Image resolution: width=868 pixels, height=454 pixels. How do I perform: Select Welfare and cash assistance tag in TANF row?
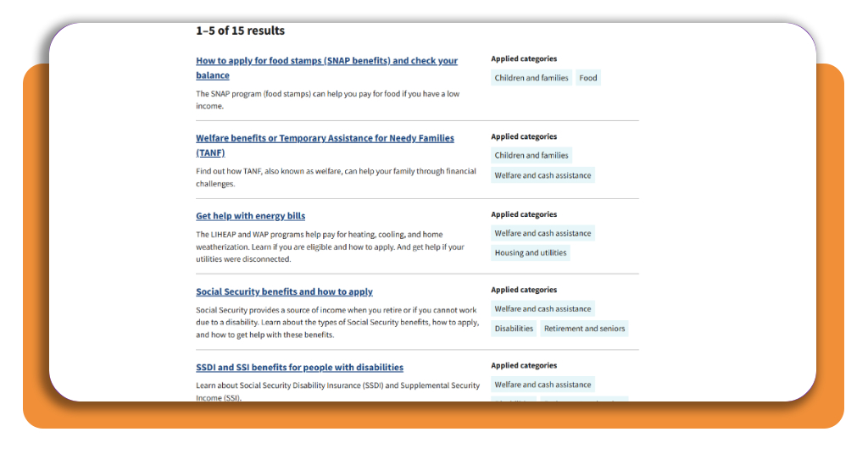[x=542, y=175]
